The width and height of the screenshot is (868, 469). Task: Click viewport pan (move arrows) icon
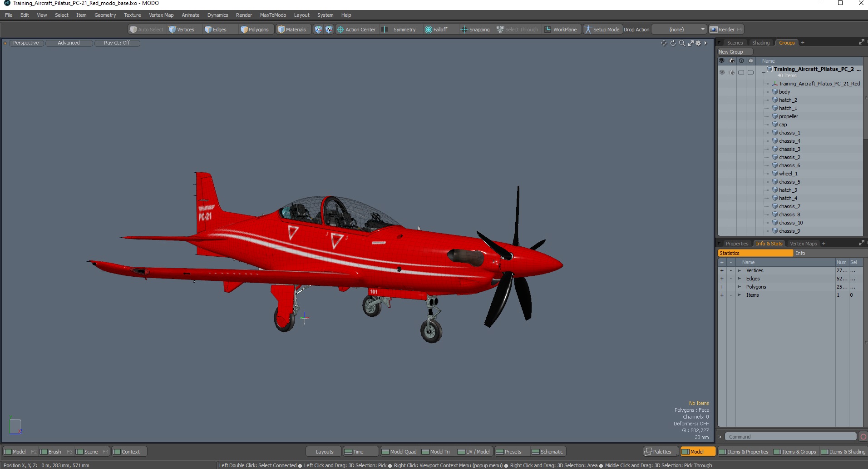coord(664,43)
